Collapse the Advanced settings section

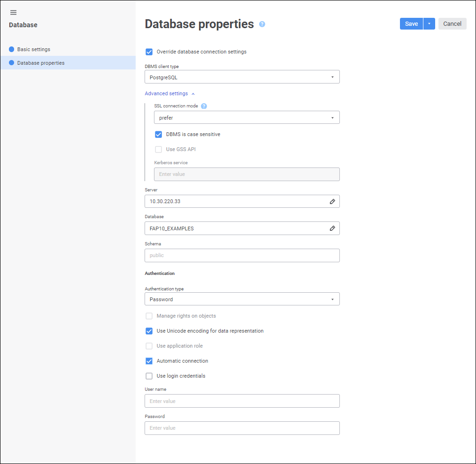tap(169, 93)
